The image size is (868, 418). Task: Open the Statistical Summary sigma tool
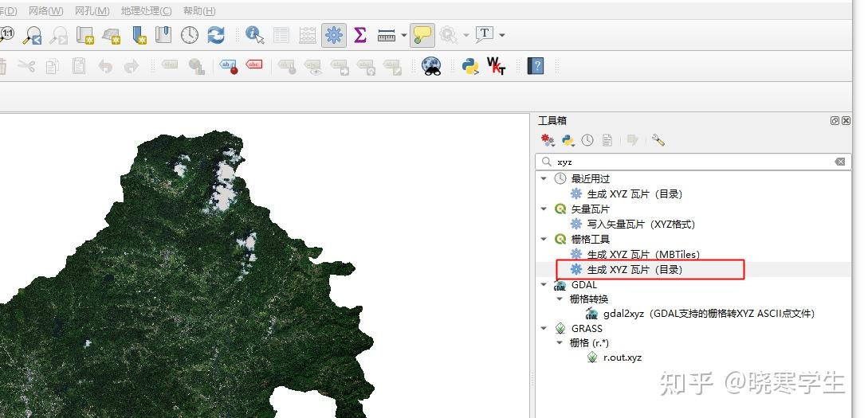pyautogui.click(x=360, y=35)
